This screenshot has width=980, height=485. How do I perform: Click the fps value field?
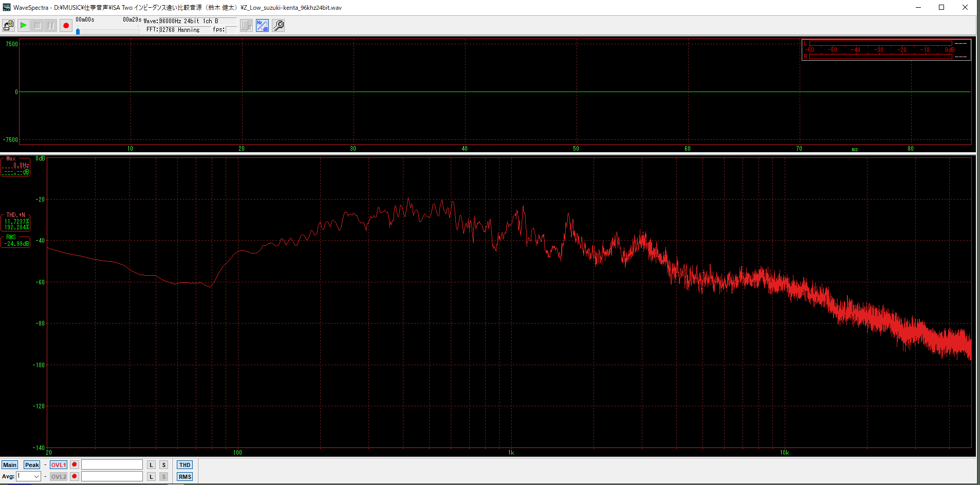point(231,30)
